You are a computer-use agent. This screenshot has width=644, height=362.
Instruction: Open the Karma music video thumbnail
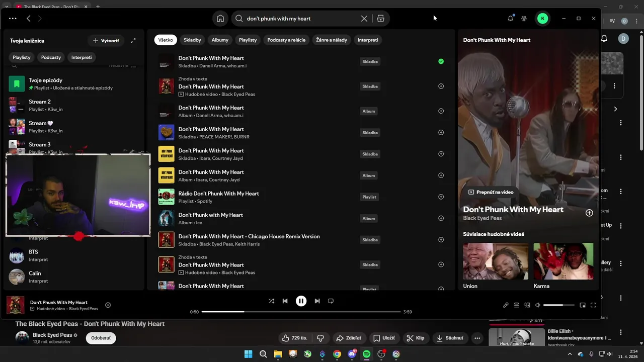(x=563, y=261)
